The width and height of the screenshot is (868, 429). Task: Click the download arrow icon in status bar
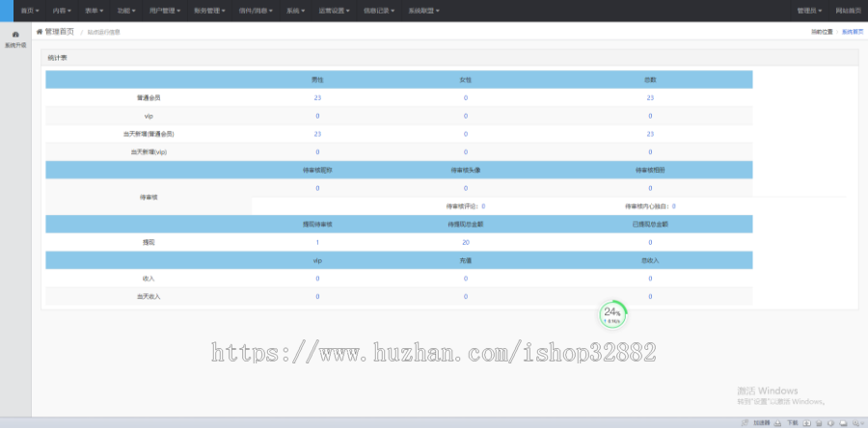click(777, 423)
